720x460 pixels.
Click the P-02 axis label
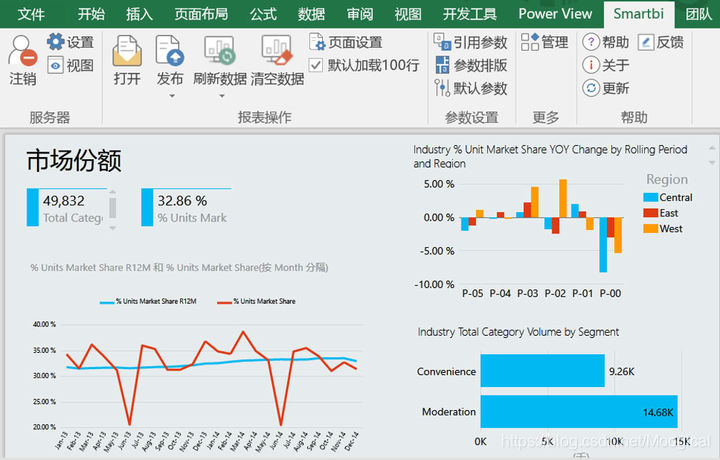[x=555, y=293]
